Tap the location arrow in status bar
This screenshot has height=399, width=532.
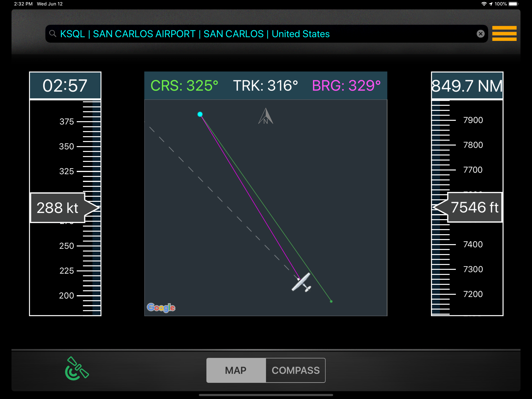pos(491,4)
